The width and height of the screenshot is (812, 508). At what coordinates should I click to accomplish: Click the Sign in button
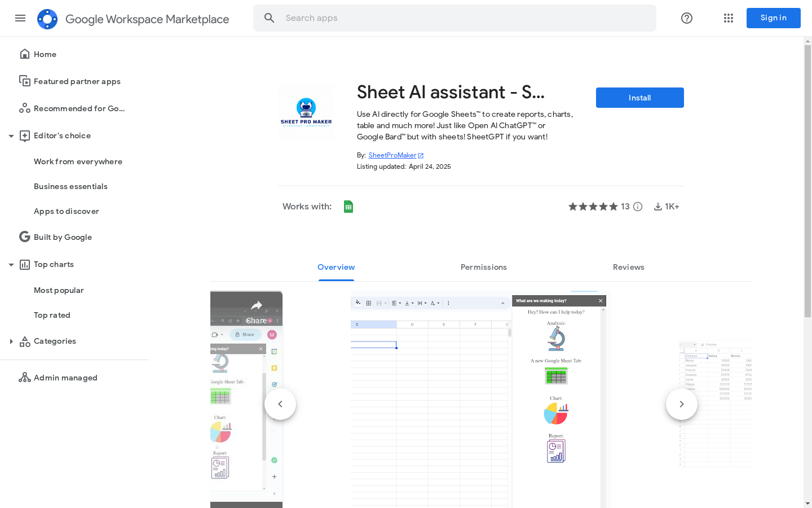point(773,18)
